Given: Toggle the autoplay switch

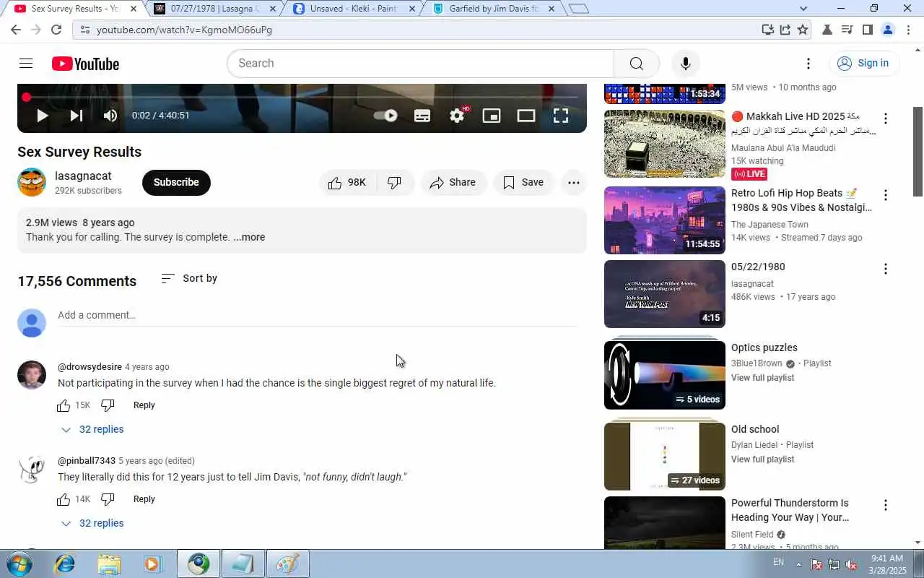Looking at the screenshot, I should click(386, 116).
